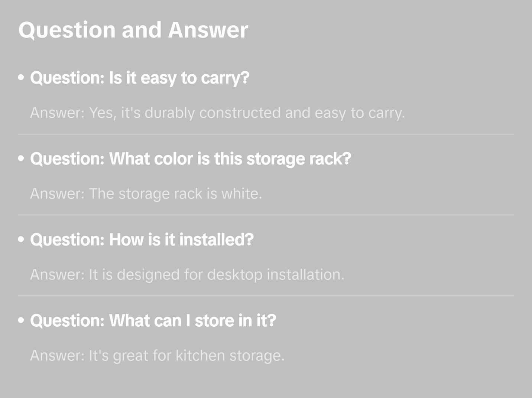This screenshot has width=532, height=398.
Task: Click the bullet before "Is it easy to carry?"
Action: pyautogui.click(x=21, y=78)
